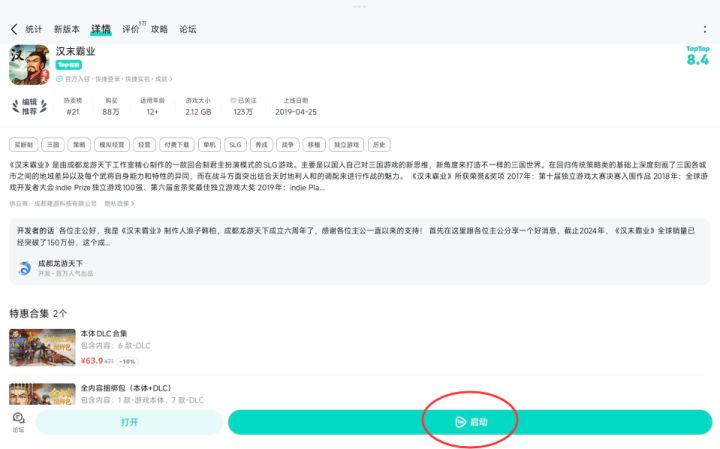Screen dimensions: 720x449
Task: Click the TapTap 8.4 rating score
Action: tap(698, 56)
